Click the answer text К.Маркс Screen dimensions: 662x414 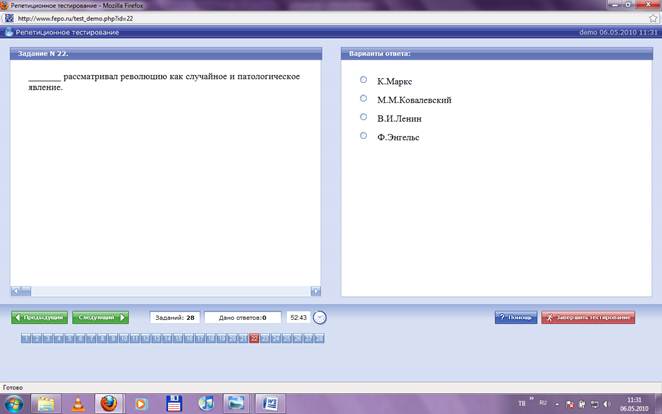click(394, 81)
